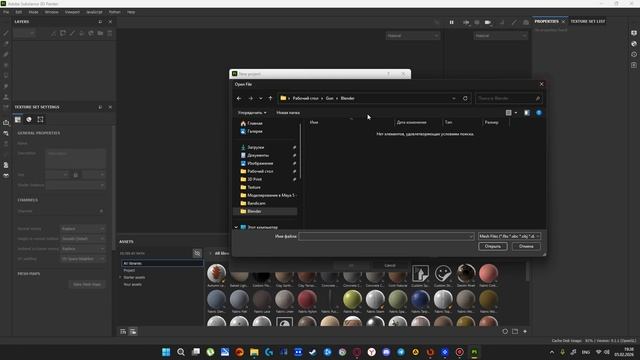Toggle asset filter icon beside assets search
The height and width of the screenshot is (360, 640).
pos(197,253)
